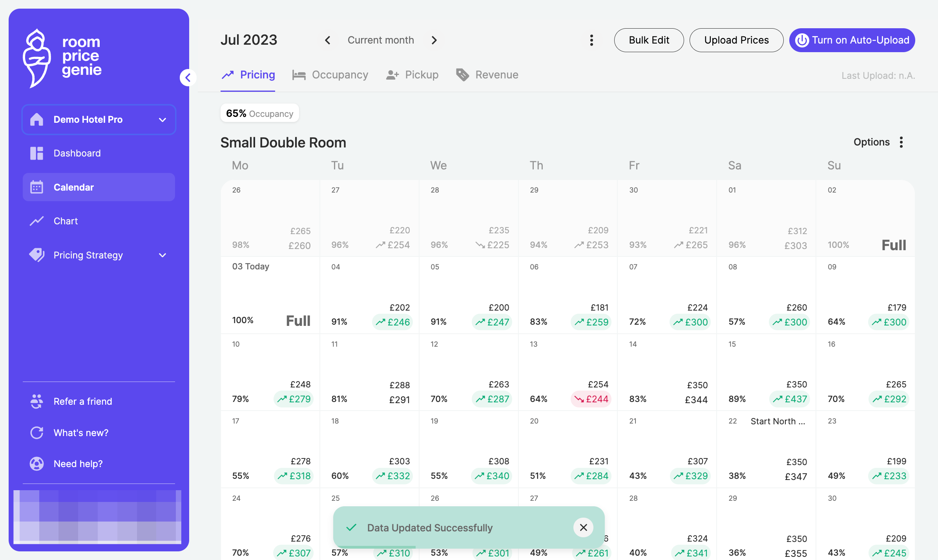938x560 pixels.
Task: Open the Calendar sidebar item
Action: [x=99, y=187]
